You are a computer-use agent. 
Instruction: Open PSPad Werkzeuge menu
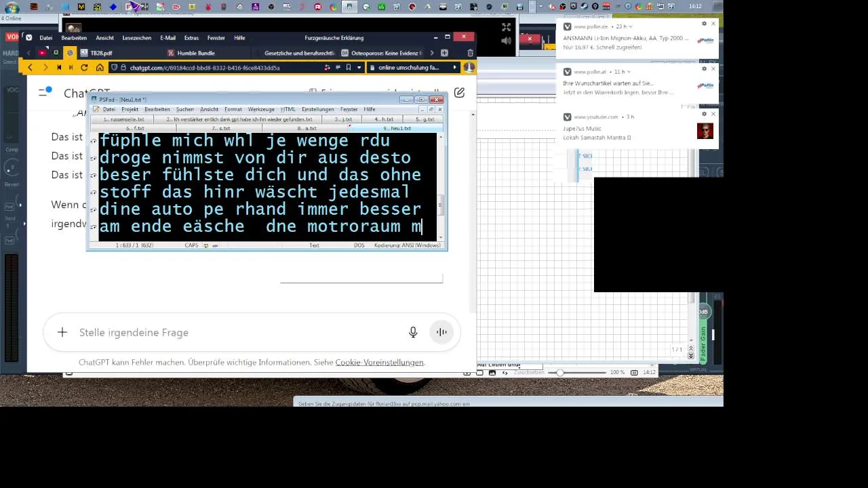coord(261,109)
